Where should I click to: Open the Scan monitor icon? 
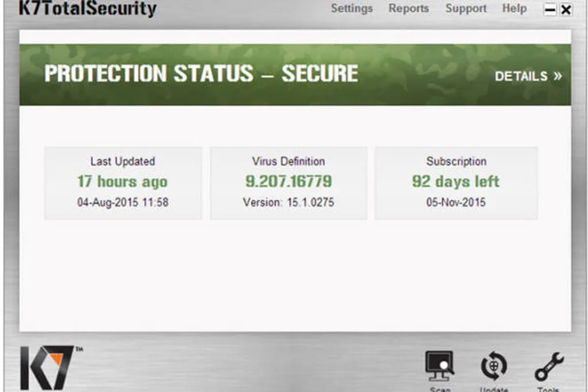tap(439, 366)
